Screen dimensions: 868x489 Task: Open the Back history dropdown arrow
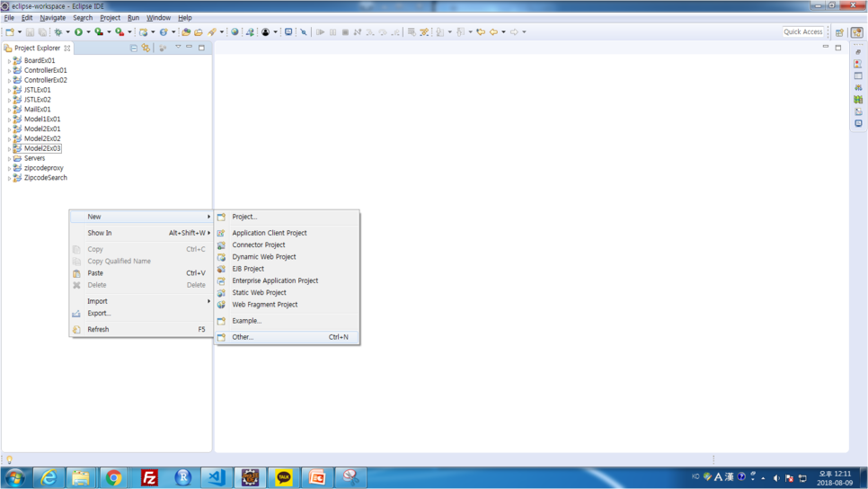coord(503,32)
